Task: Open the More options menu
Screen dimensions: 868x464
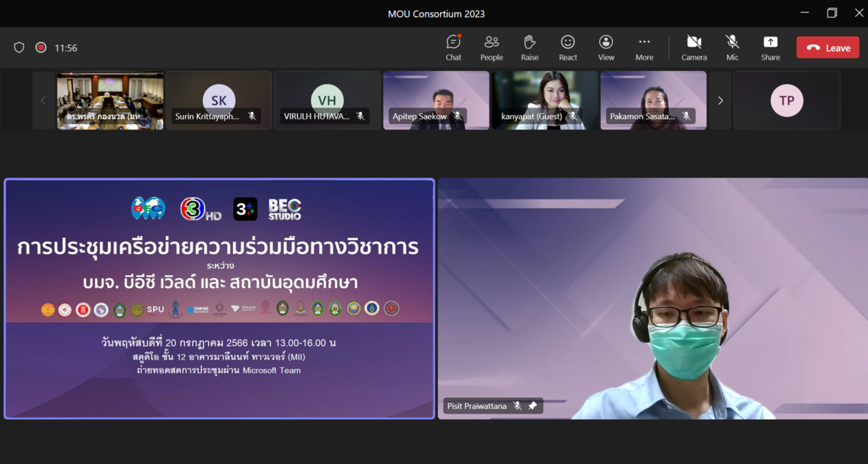Action: tap(644, 47)
